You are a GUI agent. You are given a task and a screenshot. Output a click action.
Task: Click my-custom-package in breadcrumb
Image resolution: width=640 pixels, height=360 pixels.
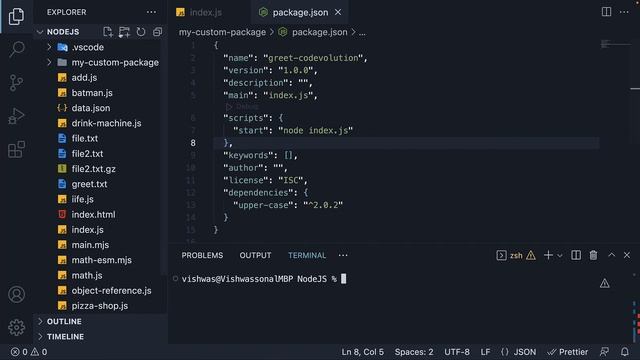[222, 32]
